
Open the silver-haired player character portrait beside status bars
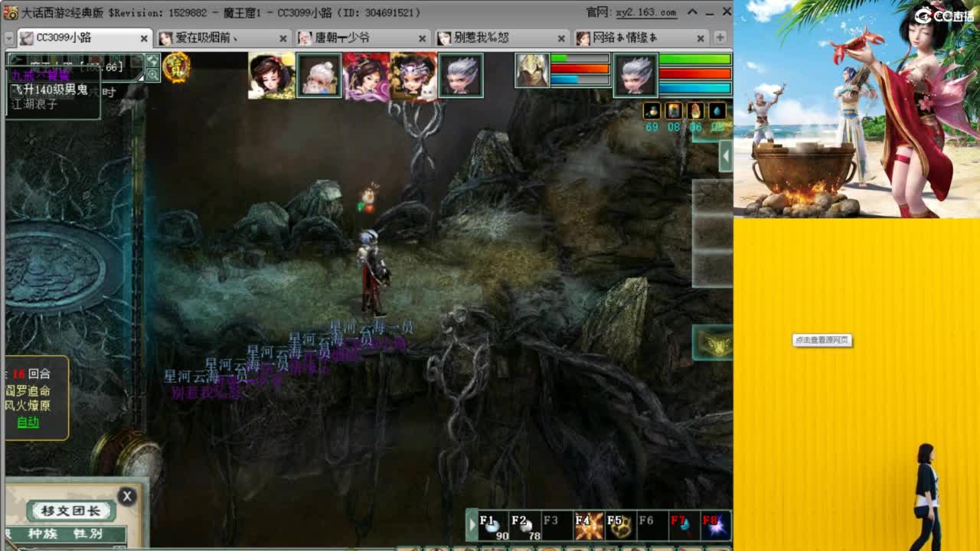click(635, 75)
